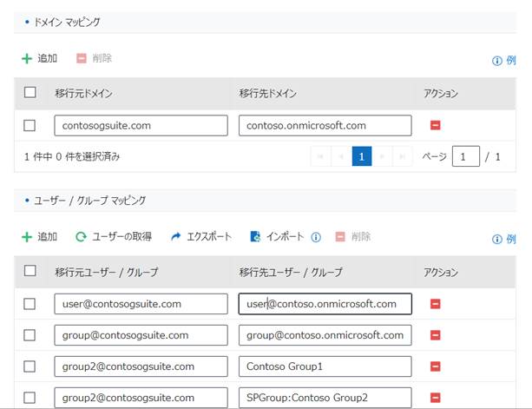Go to the next page of domain mappings
Image resolution: width=532 pixels, height=409 pixels.
(382, 156)
